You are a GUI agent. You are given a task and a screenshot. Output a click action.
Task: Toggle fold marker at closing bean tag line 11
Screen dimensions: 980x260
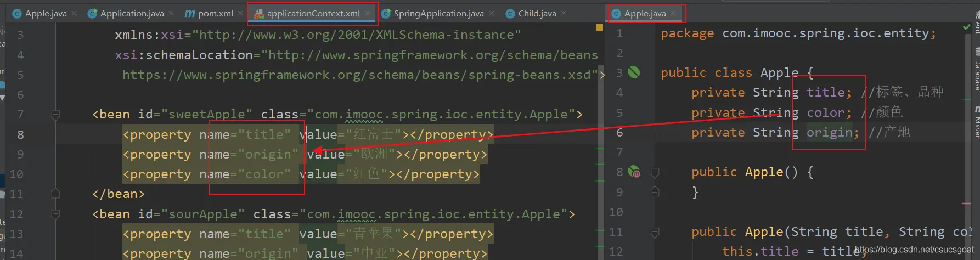[55, 194]
